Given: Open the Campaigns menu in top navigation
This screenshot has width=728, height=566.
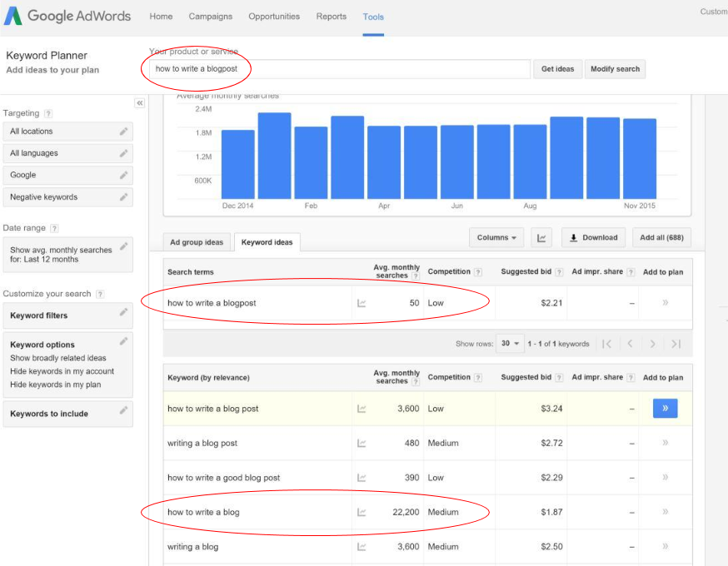Looking at the screenshot, I should point(211,17).
